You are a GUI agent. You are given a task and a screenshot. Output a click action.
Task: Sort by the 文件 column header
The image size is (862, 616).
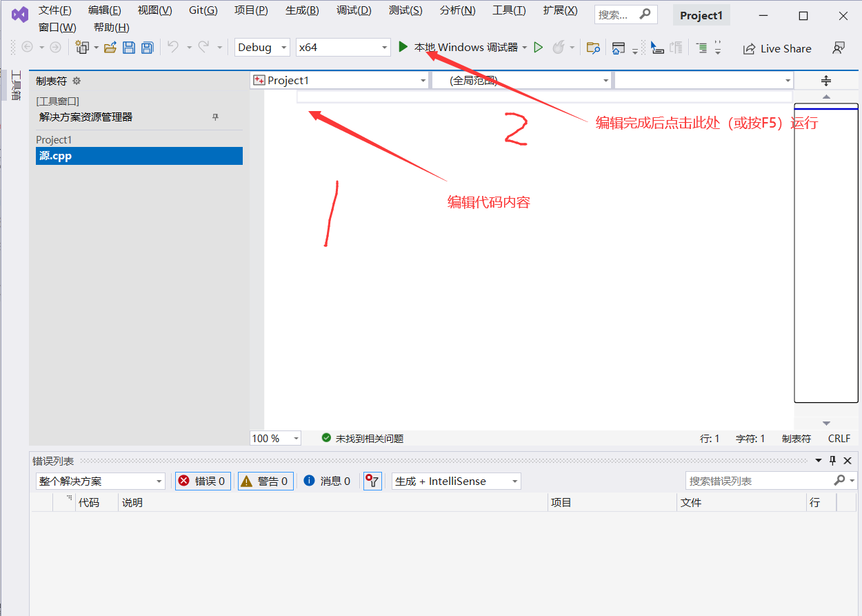click(x=741, y=503)
